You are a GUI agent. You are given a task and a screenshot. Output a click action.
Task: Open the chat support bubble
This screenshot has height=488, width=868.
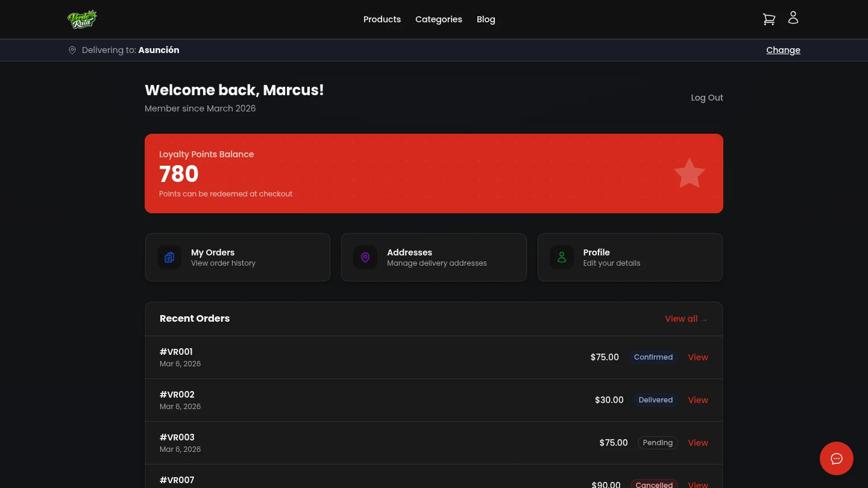(x=837, y=458)
